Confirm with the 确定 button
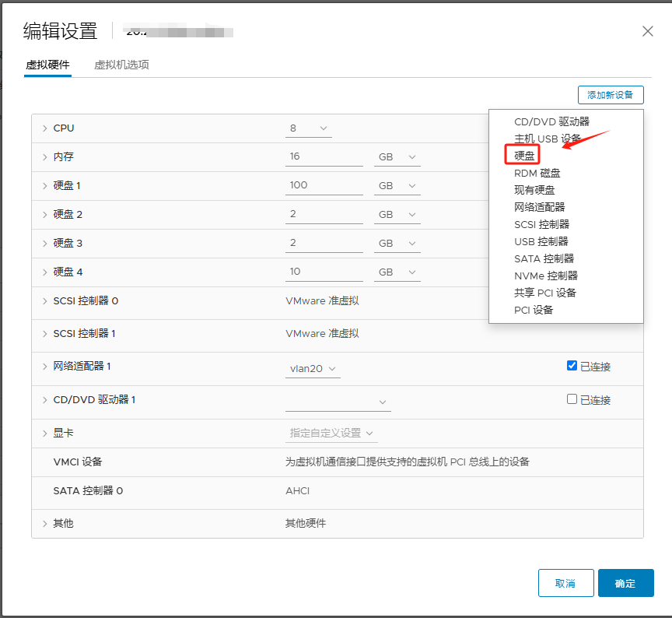This screenshot has width=672, height=618. pyautogui.click(x=625, y=583)
